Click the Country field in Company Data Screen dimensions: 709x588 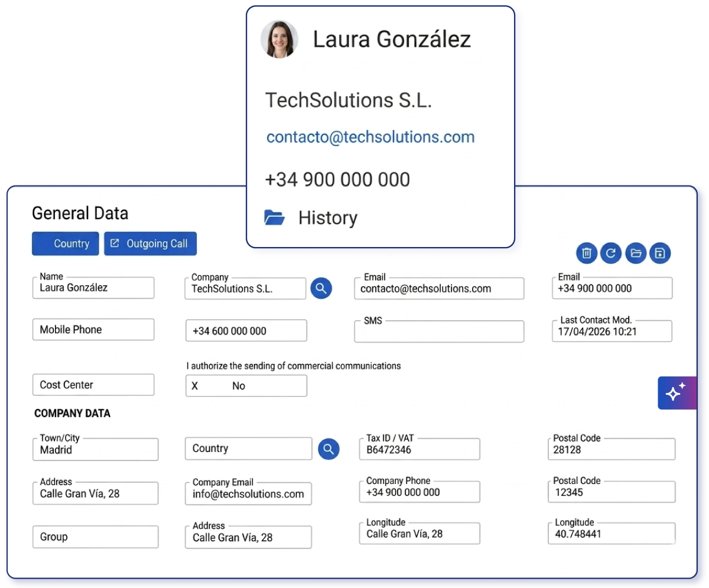pyautogui.click(x=248, y=449)
